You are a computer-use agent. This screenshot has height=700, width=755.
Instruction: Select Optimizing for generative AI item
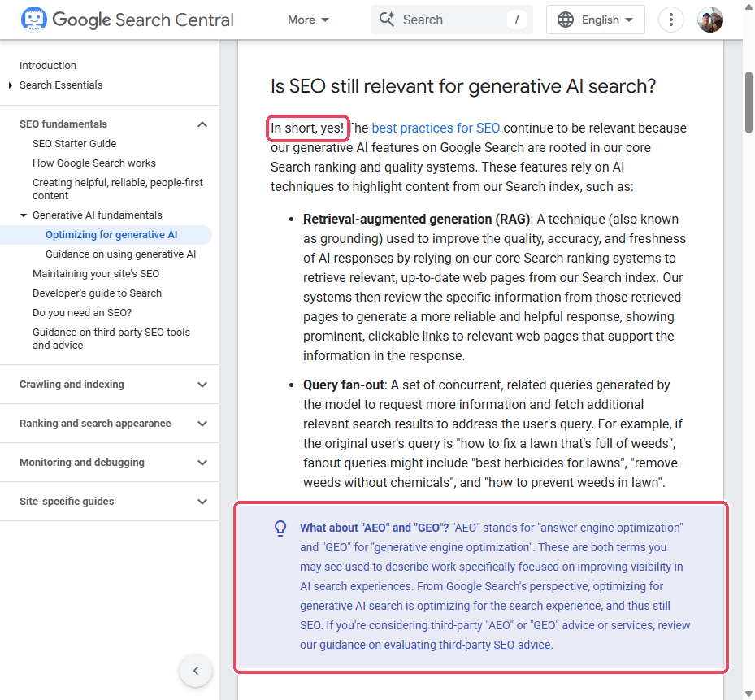point(111,235)
